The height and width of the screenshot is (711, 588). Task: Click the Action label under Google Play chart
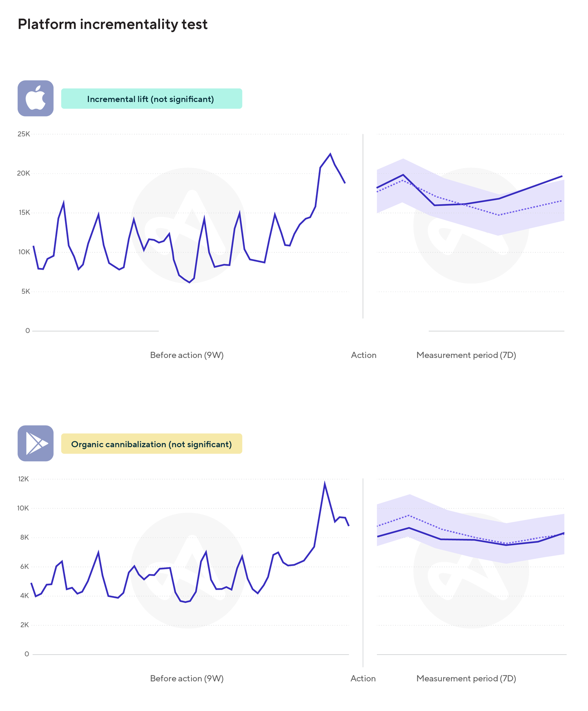point(363,678)
